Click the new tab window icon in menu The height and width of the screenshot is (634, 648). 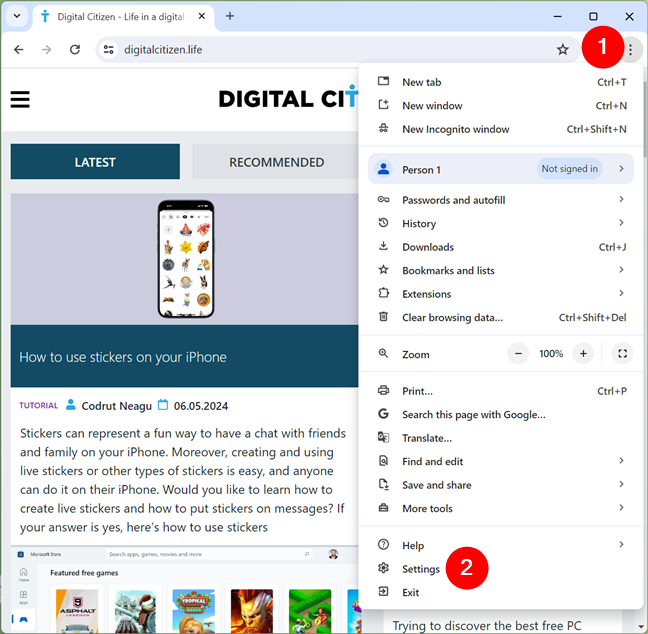coord(384,81)
